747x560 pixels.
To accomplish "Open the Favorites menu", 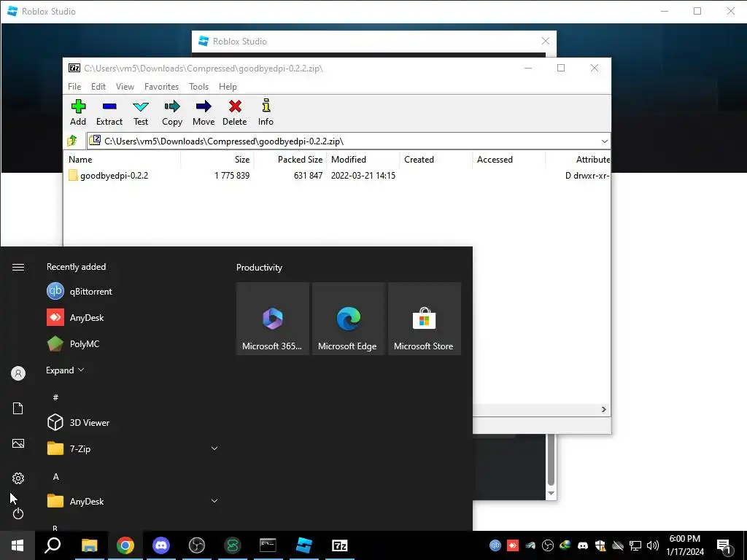I will pyautogui.click(x=161, y=87).
